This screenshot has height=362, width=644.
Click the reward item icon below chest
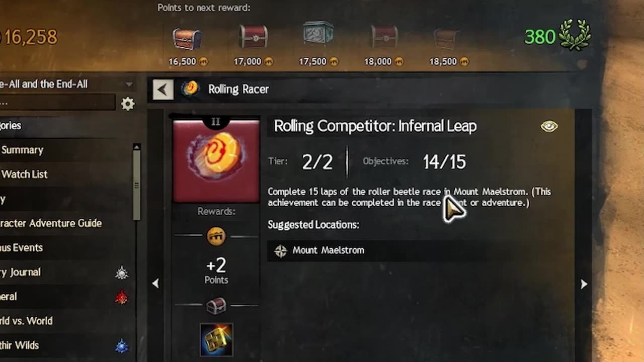[216, 340]
